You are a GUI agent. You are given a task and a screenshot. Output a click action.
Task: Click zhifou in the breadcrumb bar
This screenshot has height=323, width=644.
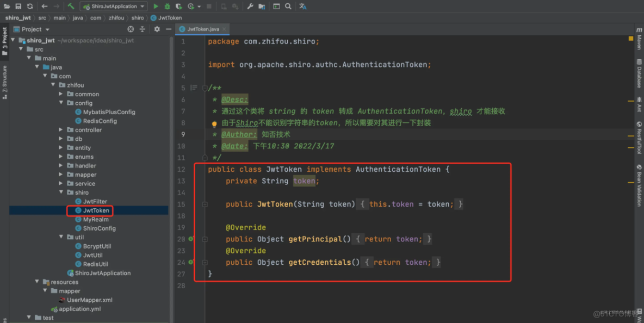(116, 17)
